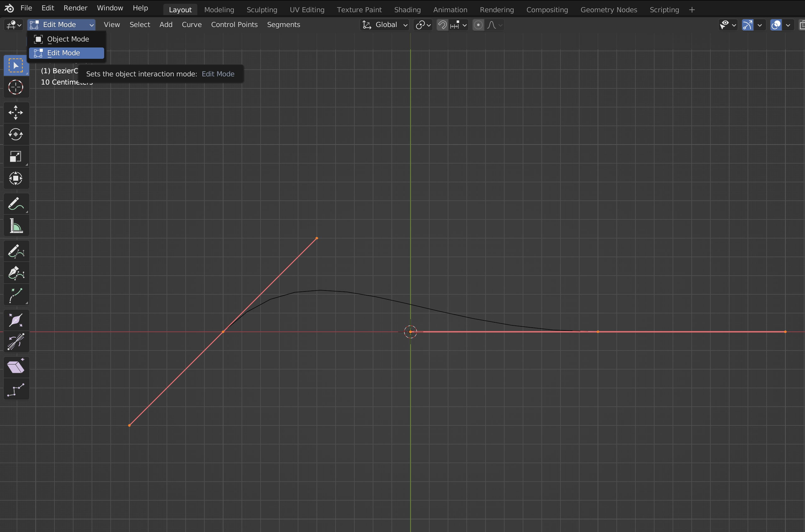
Task: Open the File menu
Action: point(26,8)
